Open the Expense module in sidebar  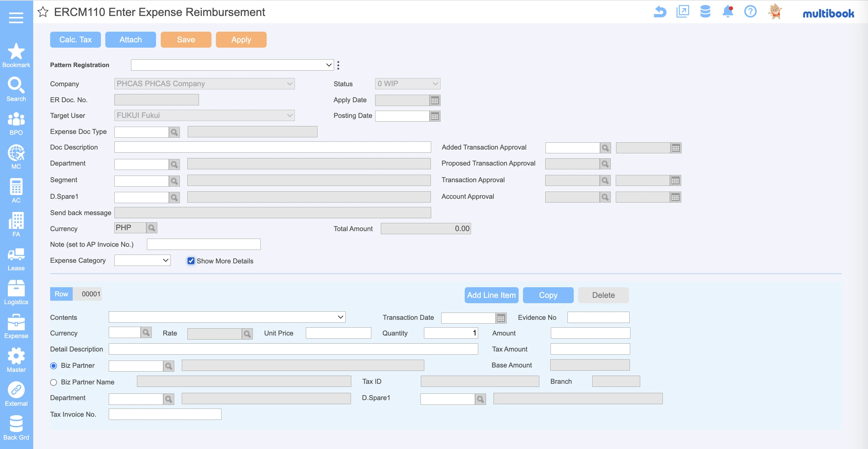pos(16,326)
